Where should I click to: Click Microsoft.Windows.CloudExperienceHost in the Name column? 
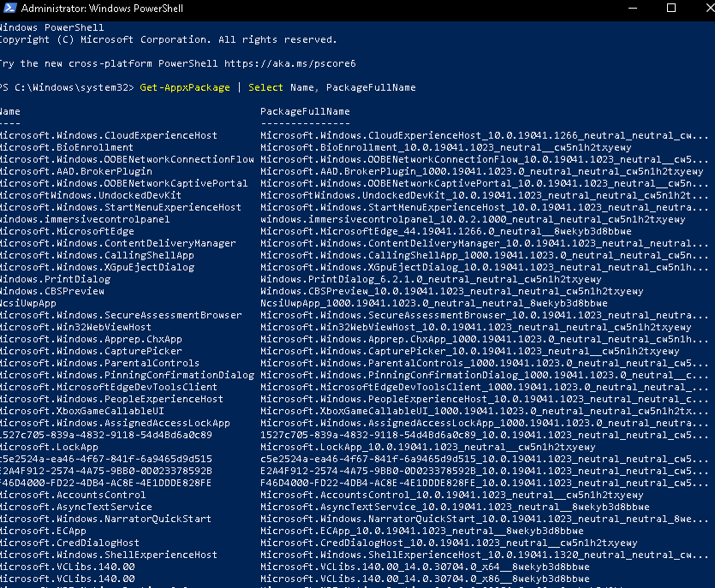109,135
